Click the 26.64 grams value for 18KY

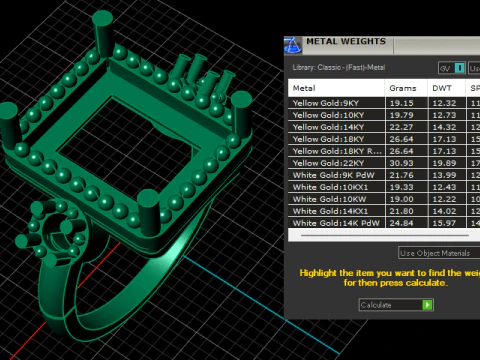[401, 139]
